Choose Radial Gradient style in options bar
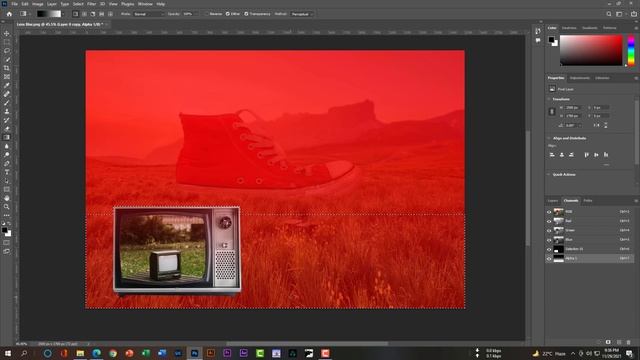This screenshot has height=360, width=640. (84, 14)
